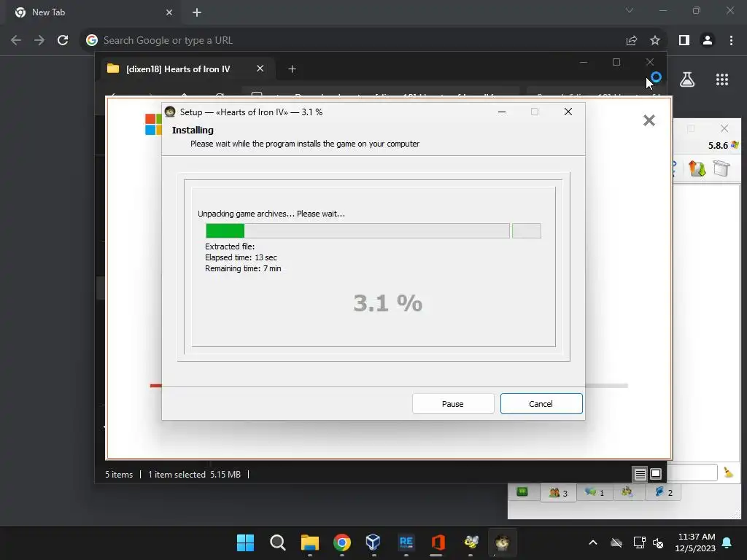Open network display tray icon
This screenshot has width=747, height=560.
click(x=639, y=542)
